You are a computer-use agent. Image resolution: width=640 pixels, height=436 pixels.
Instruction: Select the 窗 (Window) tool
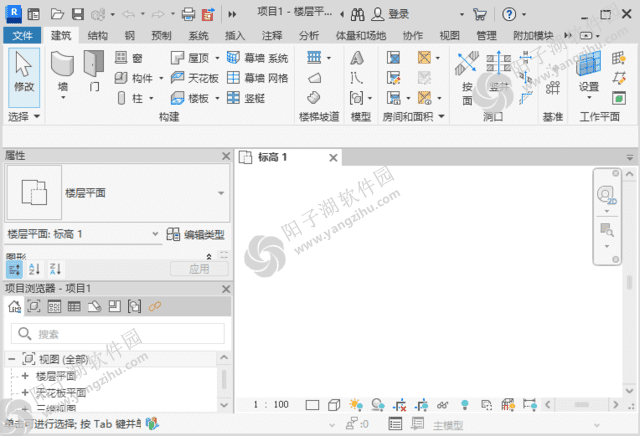click(129, 58)
